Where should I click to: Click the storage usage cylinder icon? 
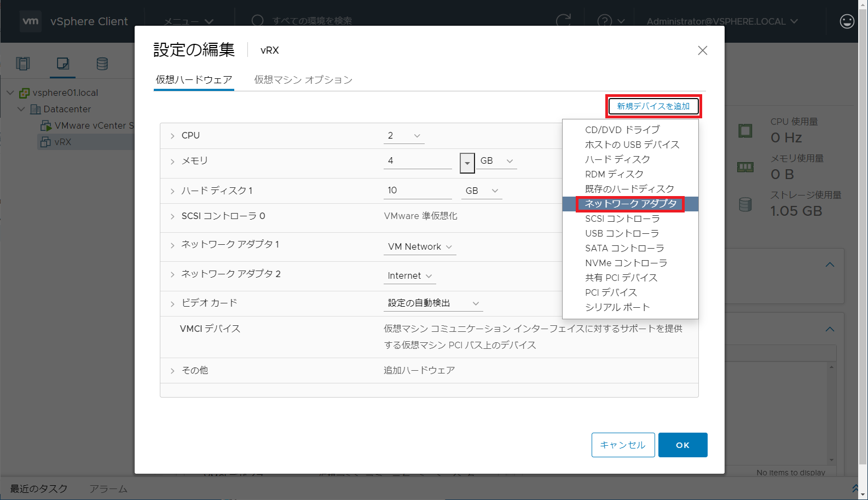[745, 204]
